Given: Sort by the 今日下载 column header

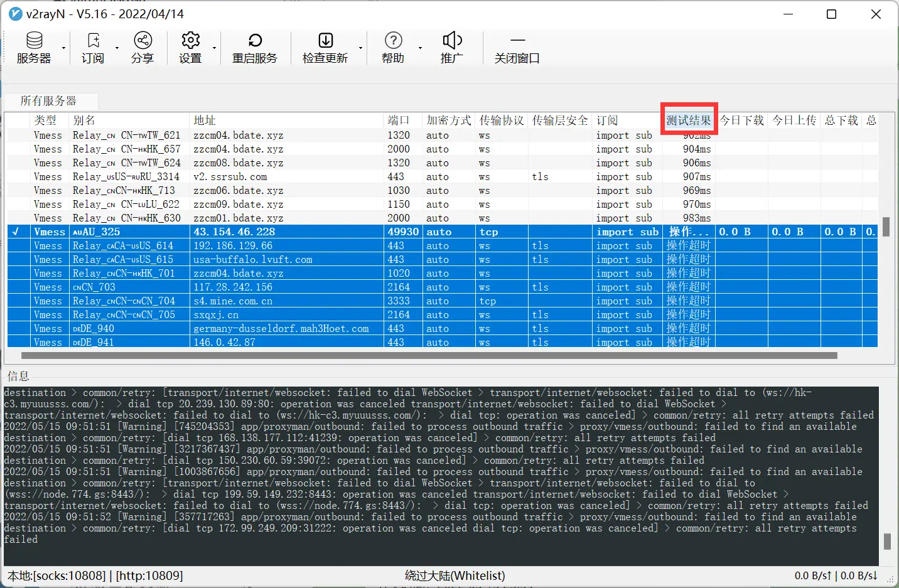Looking at the screenshot, I should 741,120.
